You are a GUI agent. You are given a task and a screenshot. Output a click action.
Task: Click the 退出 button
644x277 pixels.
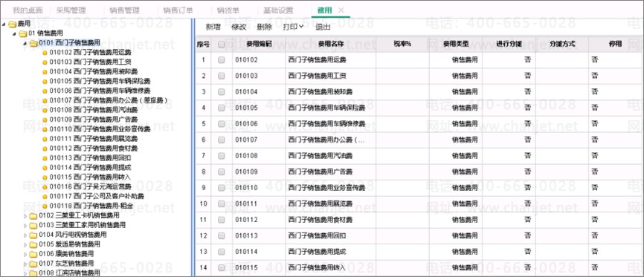click(323, 27)
